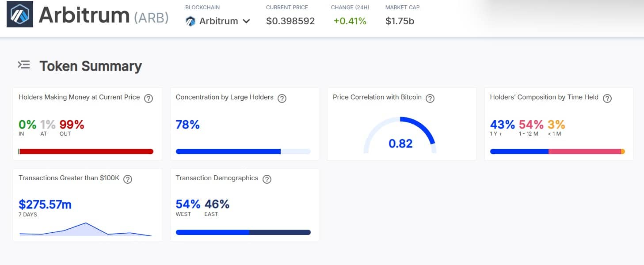Click the 78% large holder concentration value
Screen dimensions: 644x265
pyautogui.click(x=188, y=125)
